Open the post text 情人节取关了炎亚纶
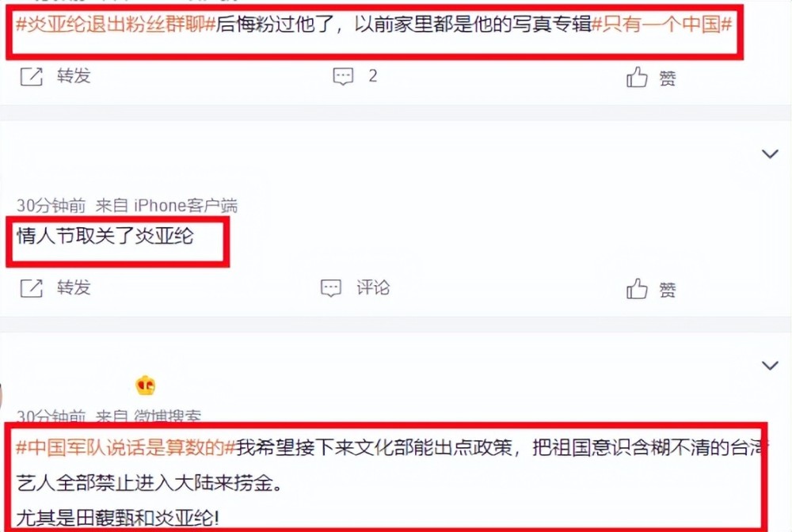The width and height of the screenshot is (792, 532). pos(105,236)
